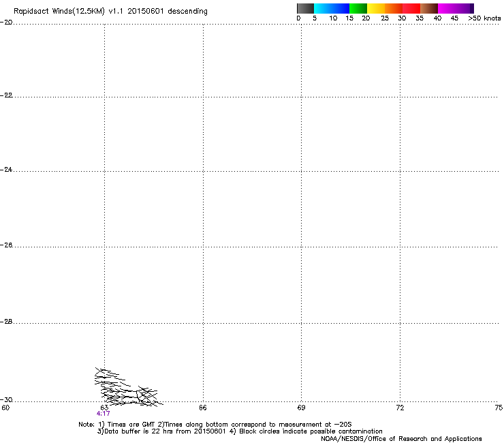Click the gray 0-5 knots color band
The width and height of the screenshot is (504, 443).
[x=305, y=8]
